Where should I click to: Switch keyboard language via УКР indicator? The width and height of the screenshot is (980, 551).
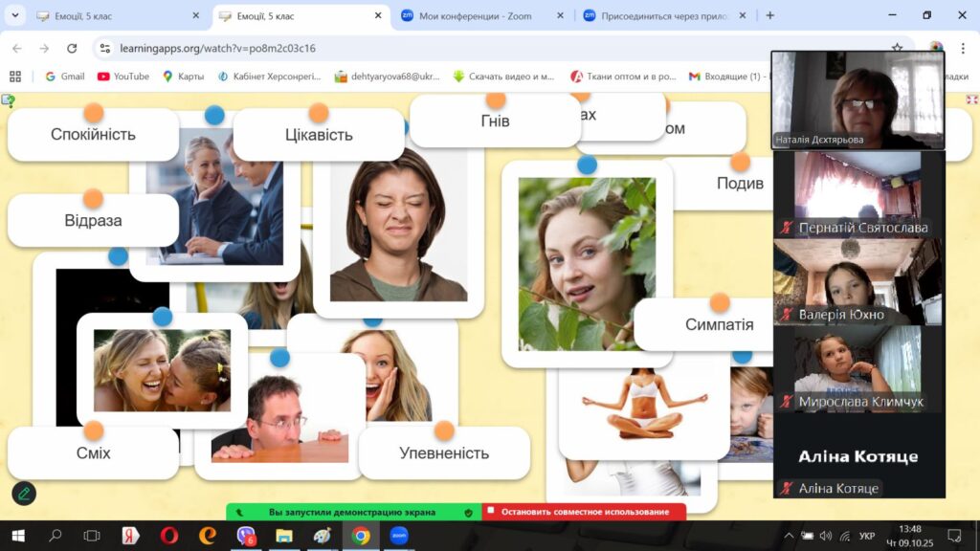click(866, 536)
